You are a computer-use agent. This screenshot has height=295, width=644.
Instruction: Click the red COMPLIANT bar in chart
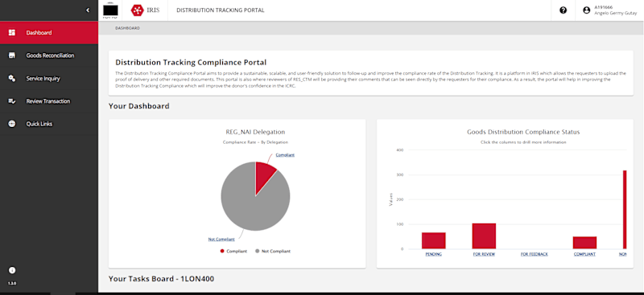[584, 243]
